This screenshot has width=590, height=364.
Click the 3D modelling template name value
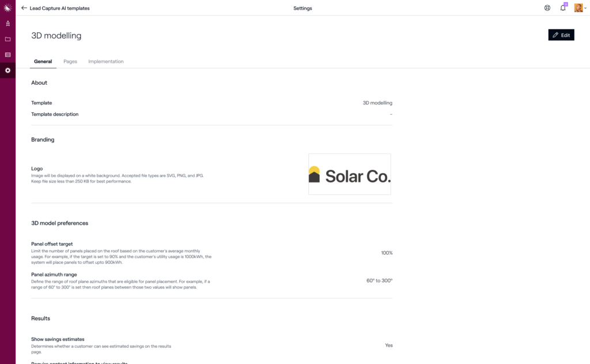(377, 103)
